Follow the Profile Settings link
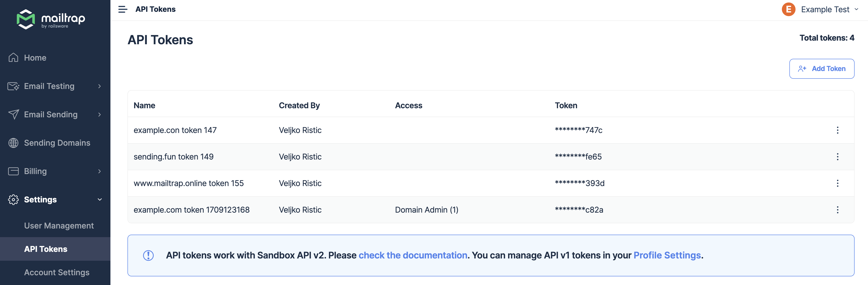The height and width of the screenshot is (285, 868). pos(667,256)
